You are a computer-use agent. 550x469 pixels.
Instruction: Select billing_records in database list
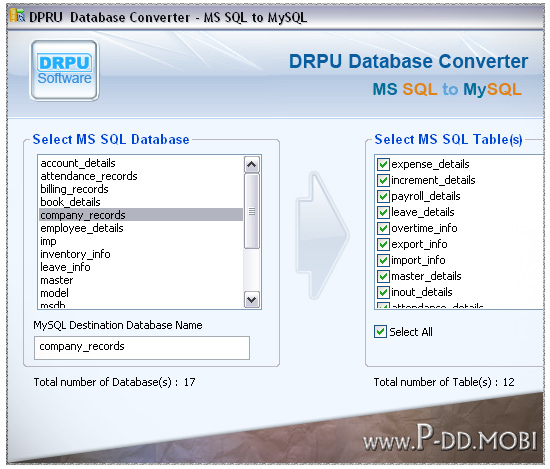[141, 189]
